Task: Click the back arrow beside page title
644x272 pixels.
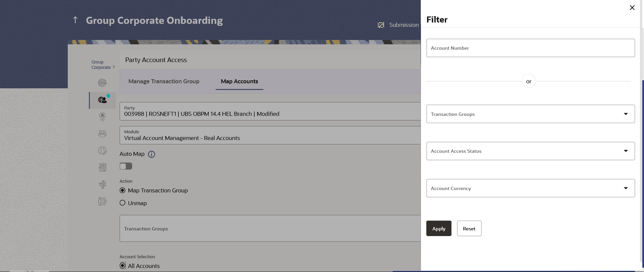Action: [x=75, y=20]
